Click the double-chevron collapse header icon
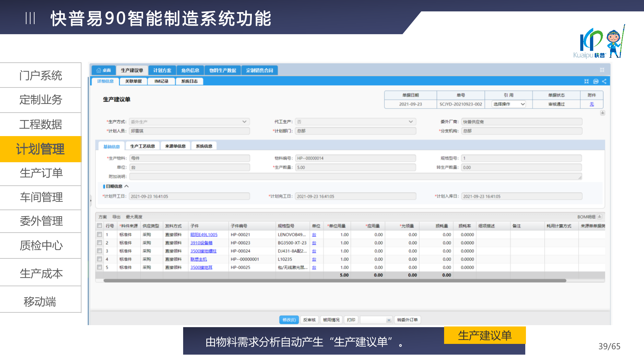This screenshot has height=362, width=644. tap(602, 113)
